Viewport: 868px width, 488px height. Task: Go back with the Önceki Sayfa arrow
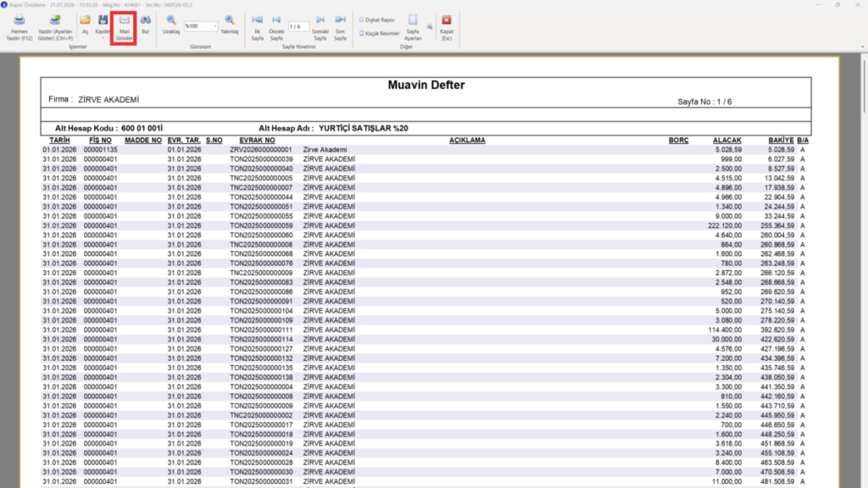[276, 20]
